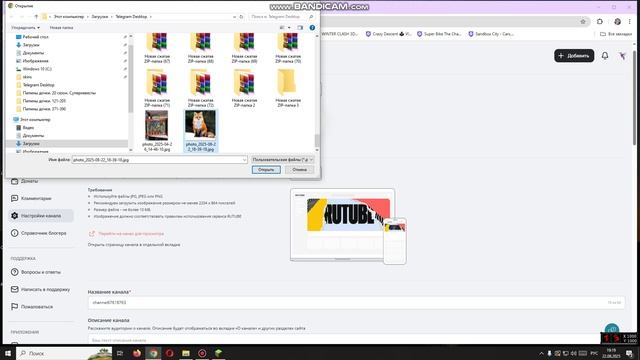Open Bandicam recorder from the taskbar
This screenshot has height=360, width=640.
click(x=202, y=353)
